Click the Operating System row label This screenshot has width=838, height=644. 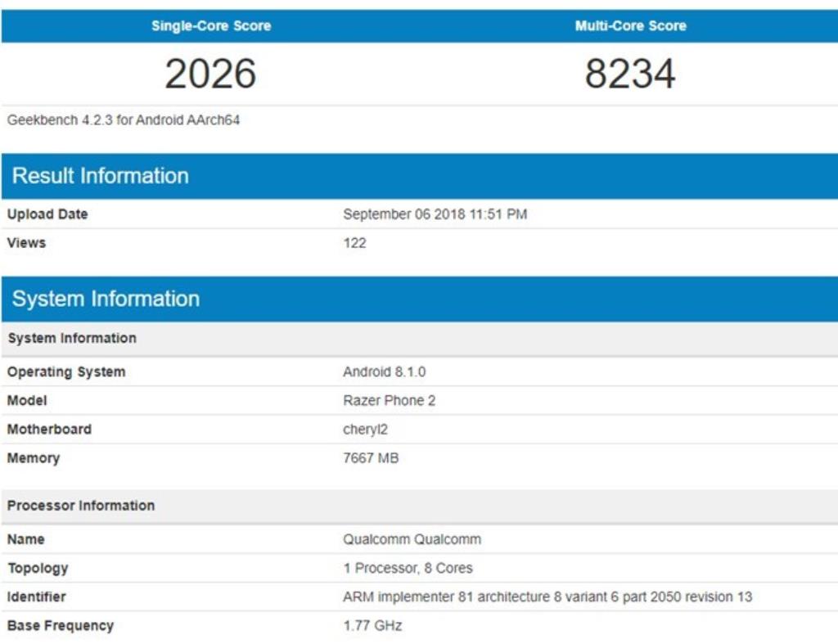66,372
